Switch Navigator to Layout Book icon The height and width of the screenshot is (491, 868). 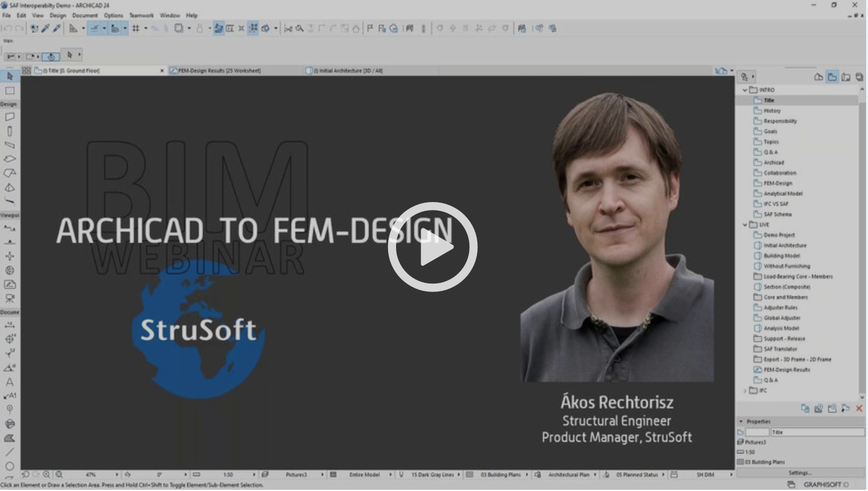846,77
